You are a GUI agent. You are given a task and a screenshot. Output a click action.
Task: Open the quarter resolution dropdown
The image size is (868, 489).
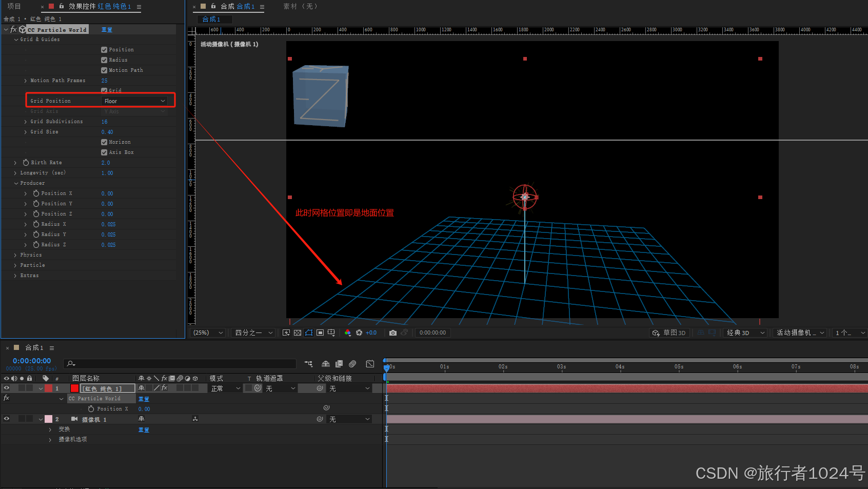tap(254, 333)
